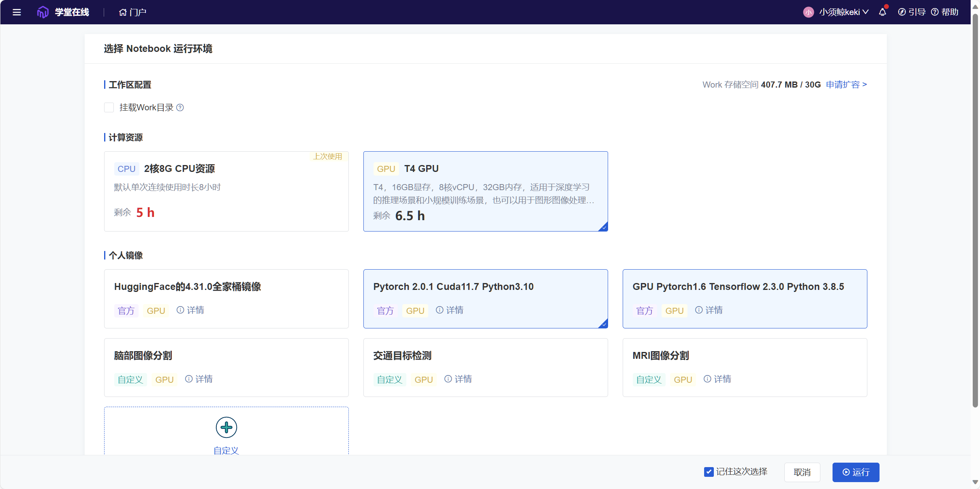Select the 脑部图像分割 image card
Screen dimensions: 980x489
(226, 367)
